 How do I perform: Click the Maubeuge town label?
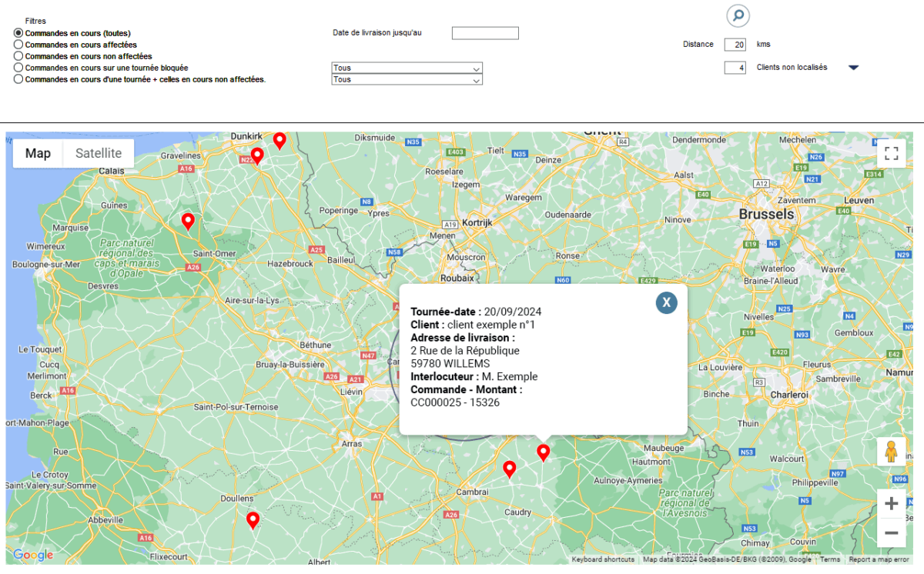pos(664,448)
